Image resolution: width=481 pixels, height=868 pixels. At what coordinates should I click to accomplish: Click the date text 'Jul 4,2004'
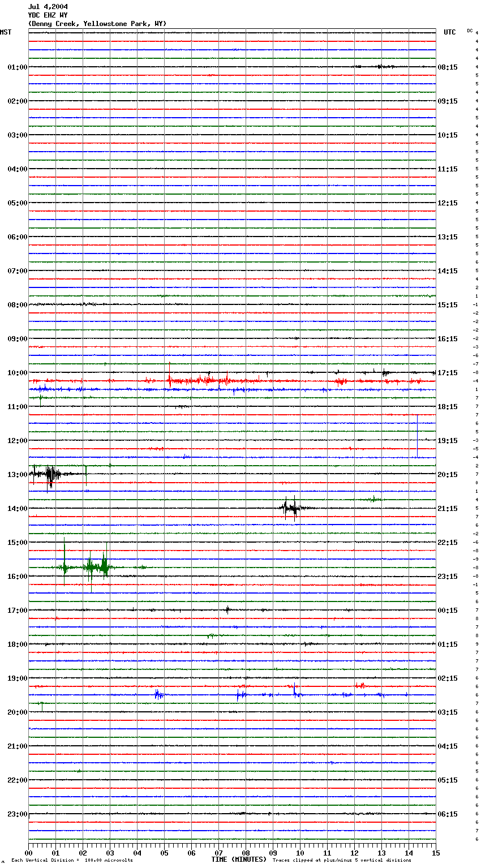[48, 7]
